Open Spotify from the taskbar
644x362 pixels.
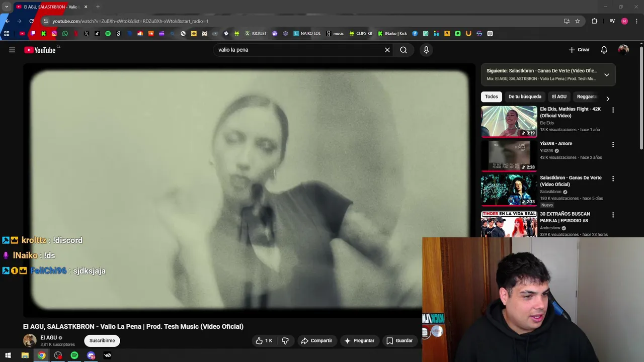point(74,355)
